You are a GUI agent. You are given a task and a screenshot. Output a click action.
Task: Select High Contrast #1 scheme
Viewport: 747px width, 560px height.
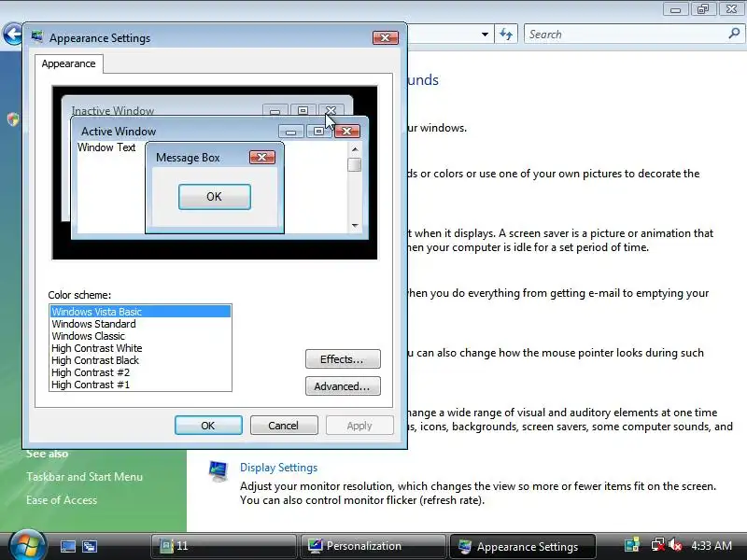(141, 385)
